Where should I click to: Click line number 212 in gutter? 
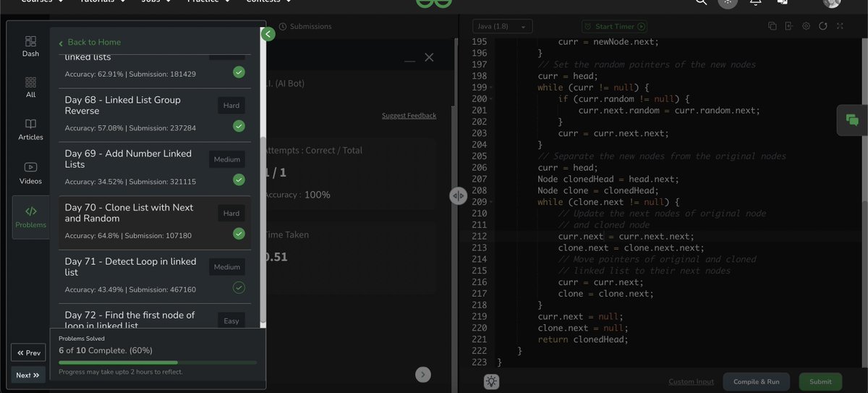(x=479, y=236)
